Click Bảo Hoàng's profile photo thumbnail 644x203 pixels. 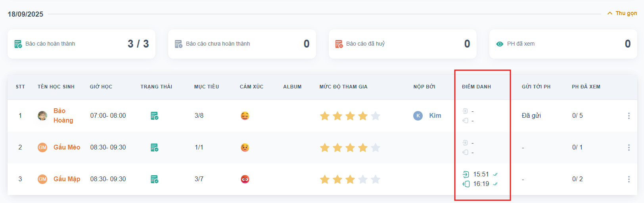[x=42, y=116]
